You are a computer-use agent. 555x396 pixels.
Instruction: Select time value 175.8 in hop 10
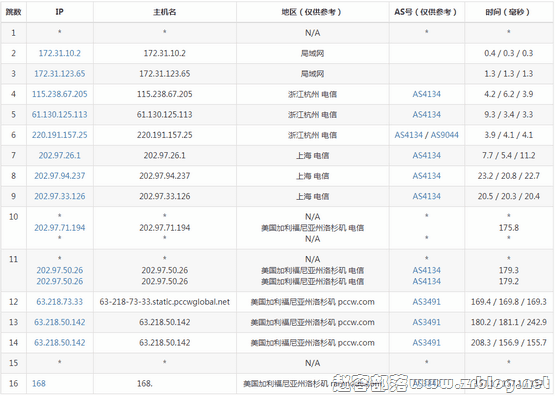(509, 228)
